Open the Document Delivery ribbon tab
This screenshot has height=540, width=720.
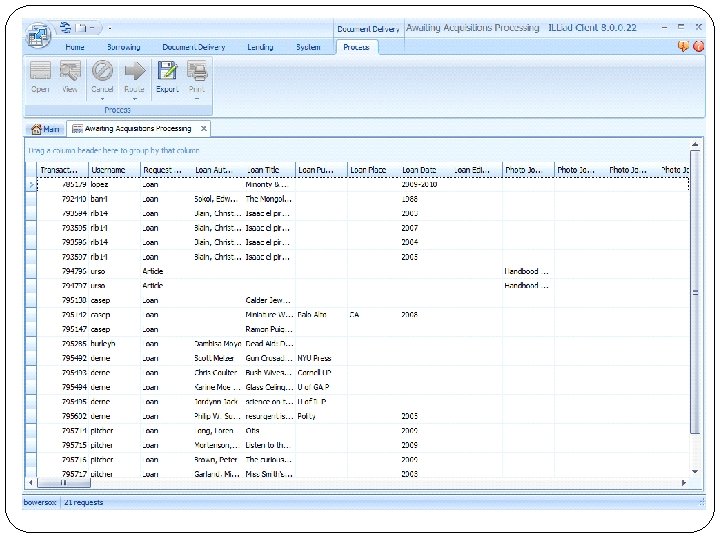coord(193,47)
